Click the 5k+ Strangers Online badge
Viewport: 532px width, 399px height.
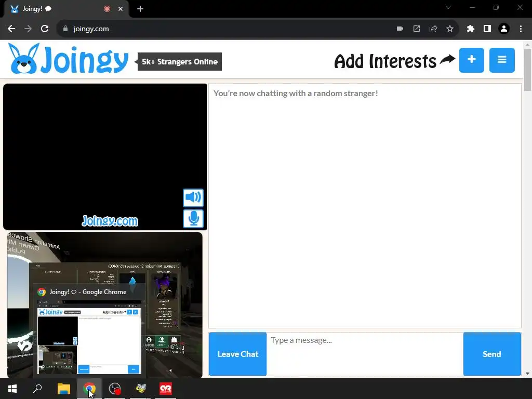[x=179, y=62]
